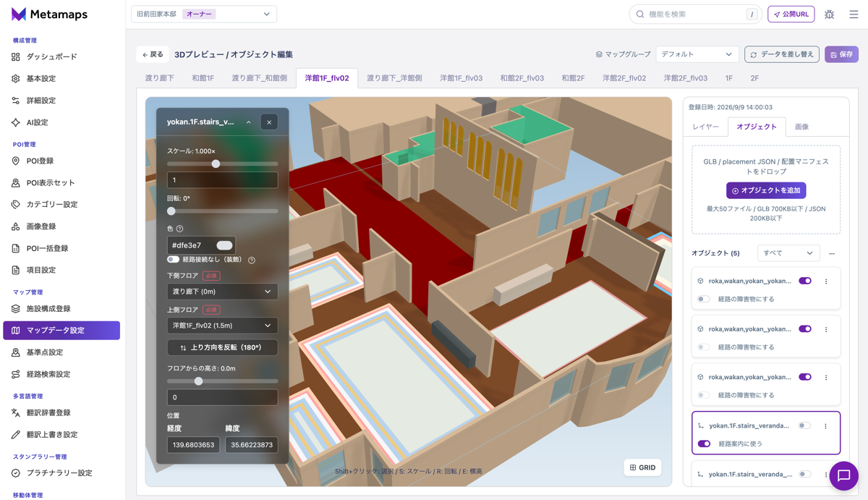Switch to the レイヤー panel tab
The width and height of the screenshot is (868, 500).
coord(705,127)
